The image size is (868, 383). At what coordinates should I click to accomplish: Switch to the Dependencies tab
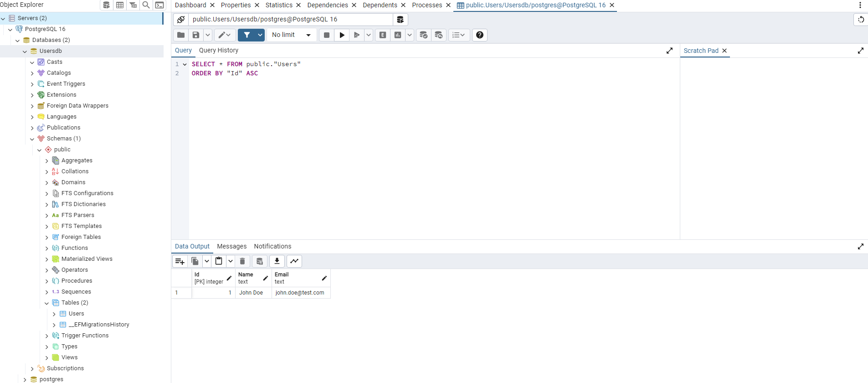(x=328, y=5)
